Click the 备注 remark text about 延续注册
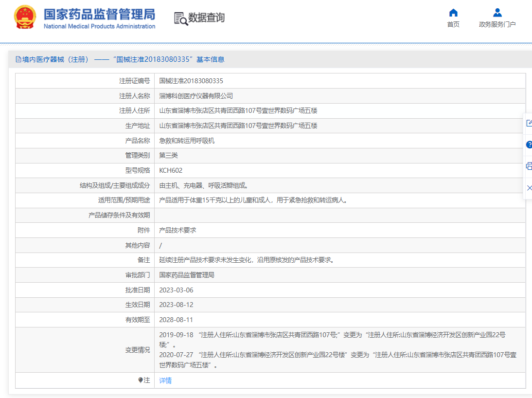 [248, 260]
